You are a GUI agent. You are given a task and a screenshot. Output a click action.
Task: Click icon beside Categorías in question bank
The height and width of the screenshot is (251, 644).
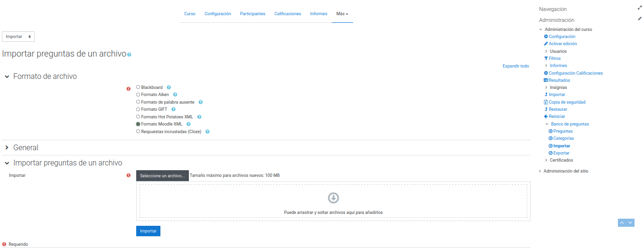click(x=551, y=138)
